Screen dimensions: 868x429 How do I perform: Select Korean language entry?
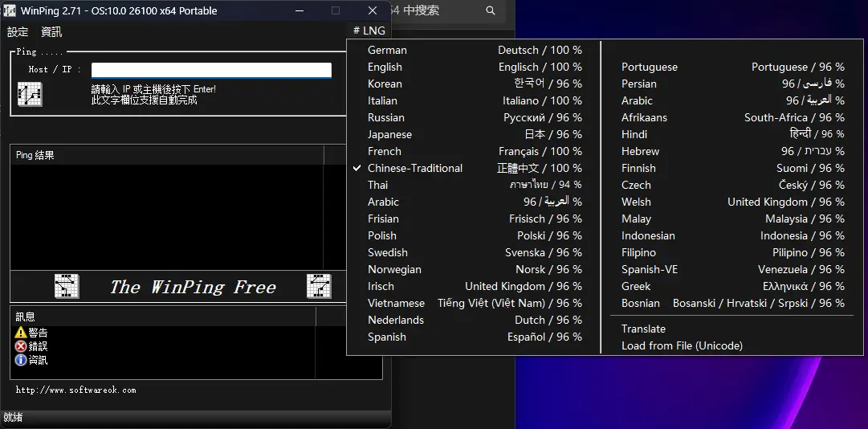(x=475, y=84)
